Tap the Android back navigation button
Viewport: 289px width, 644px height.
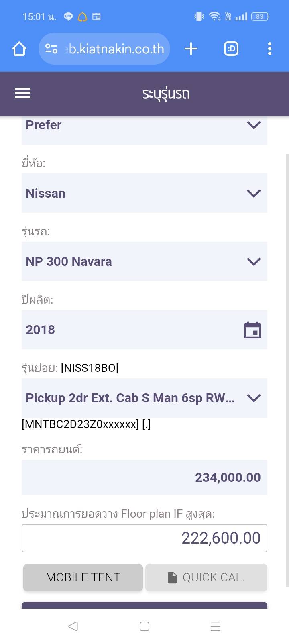pos(73,626)
